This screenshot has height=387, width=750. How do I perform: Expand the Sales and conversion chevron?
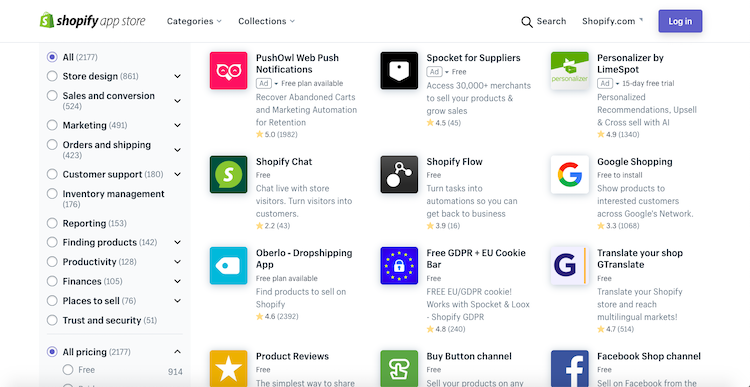tap(177, 101)
